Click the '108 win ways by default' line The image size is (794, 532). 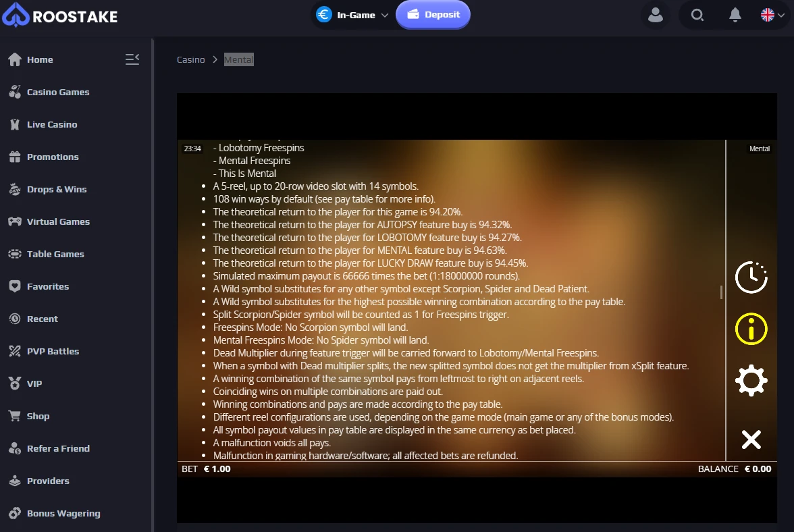click(324, 199)
